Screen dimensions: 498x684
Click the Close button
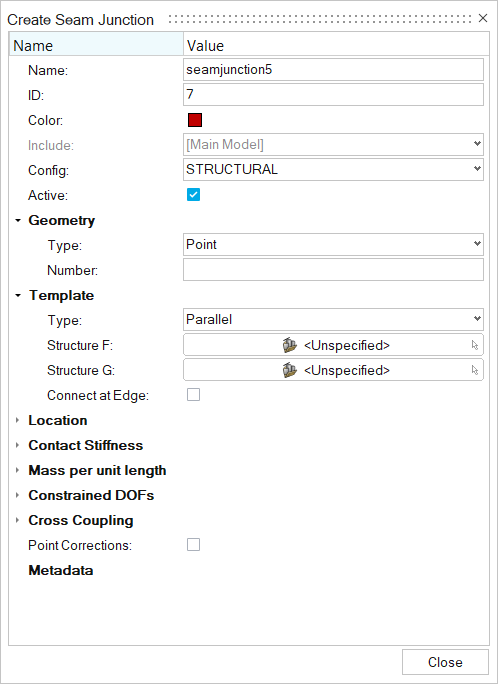(x=445, y=662)
